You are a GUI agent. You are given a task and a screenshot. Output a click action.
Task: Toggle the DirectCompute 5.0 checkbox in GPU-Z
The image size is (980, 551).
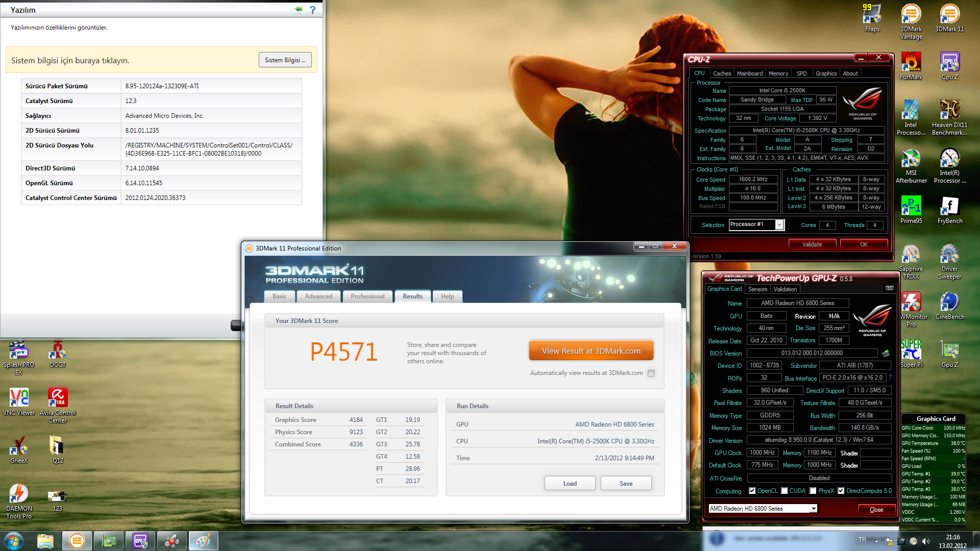pos(841,491)
